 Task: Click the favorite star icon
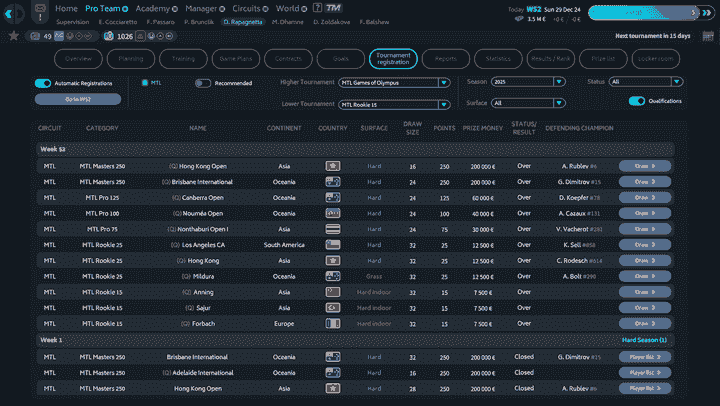point(13,35)
